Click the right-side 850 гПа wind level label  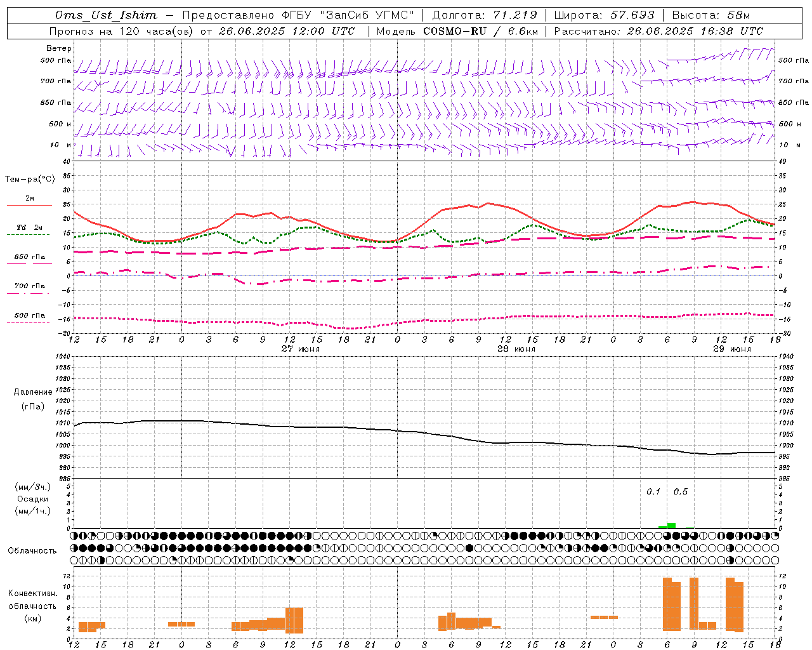pyautogui.click(x=794, y=102)
